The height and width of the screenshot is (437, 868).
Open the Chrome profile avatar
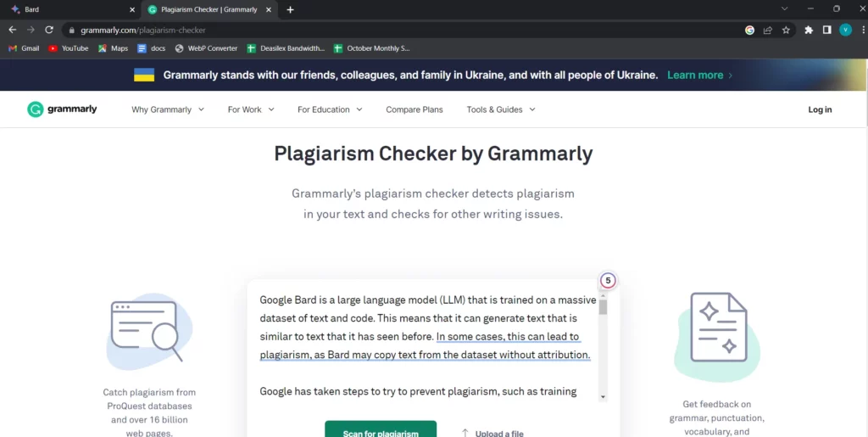coord(845,30)
